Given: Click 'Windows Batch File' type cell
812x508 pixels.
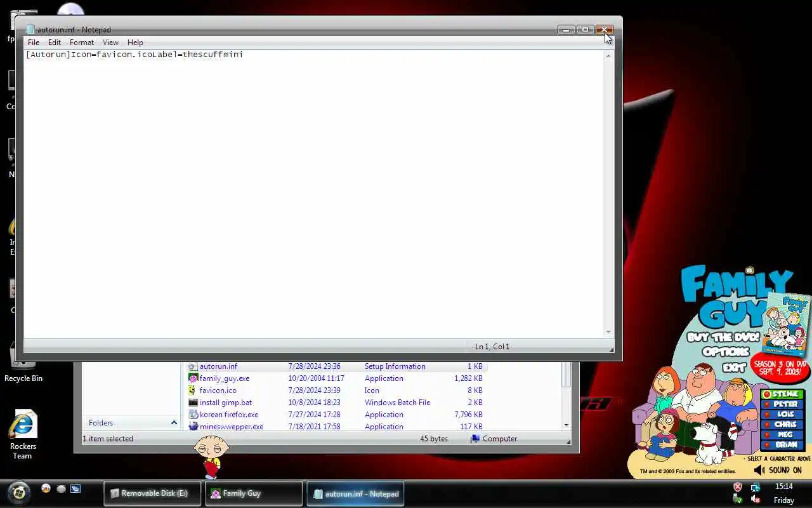Looking at the screenshot, I should [397, 403].
